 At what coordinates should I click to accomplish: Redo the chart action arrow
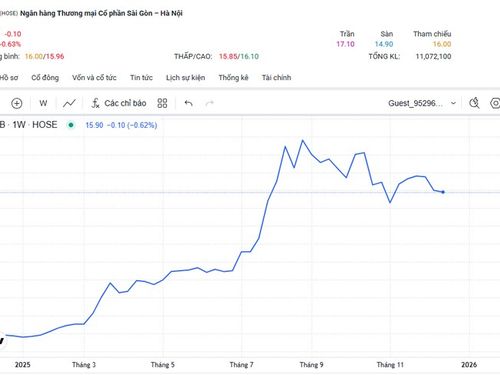point(209,103)
